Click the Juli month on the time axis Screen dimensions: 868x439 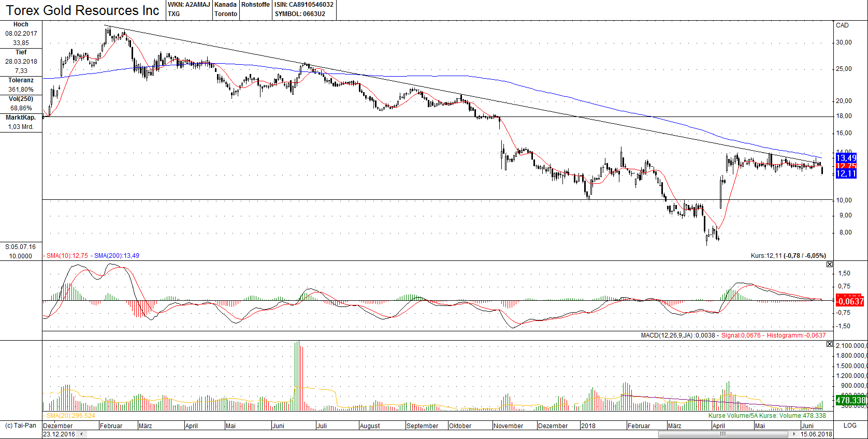322,426
